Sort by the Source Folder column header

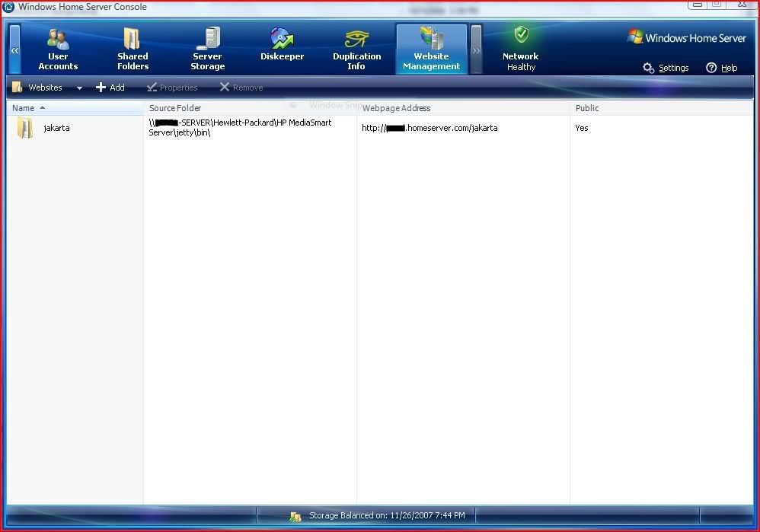point(250,108)
